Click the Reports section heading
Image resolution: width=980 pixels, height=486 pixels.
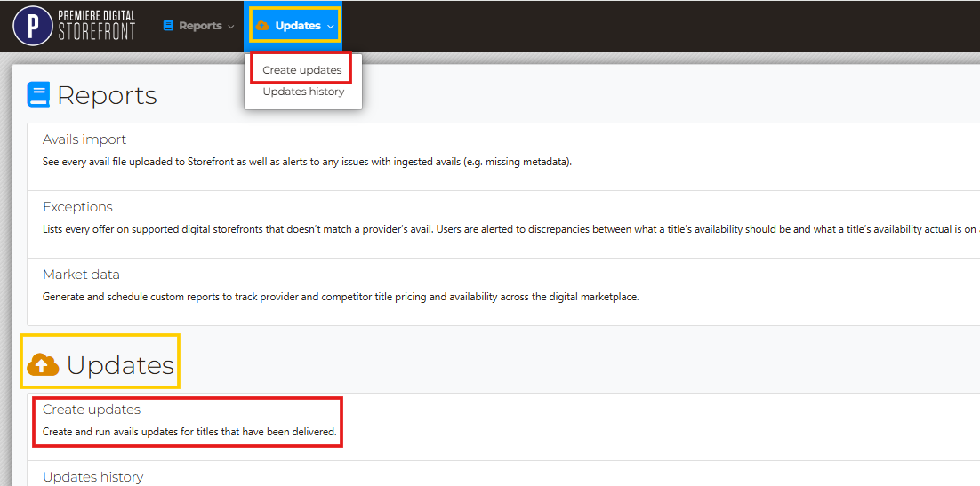coord(107,96)
